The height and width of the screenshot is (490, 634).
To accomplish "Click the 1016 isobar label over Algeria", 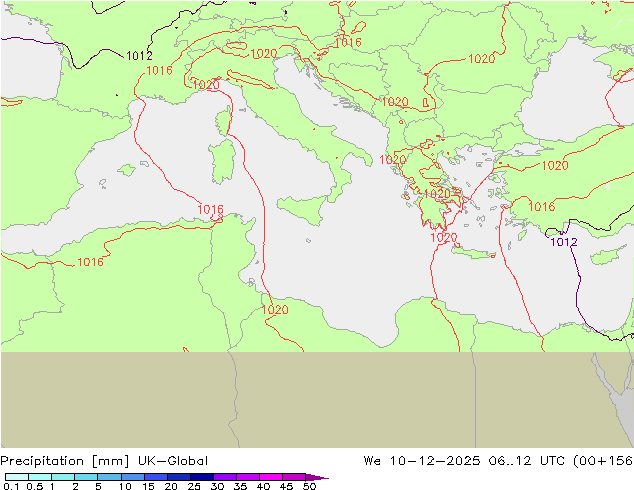I will (x=90, y=262).
